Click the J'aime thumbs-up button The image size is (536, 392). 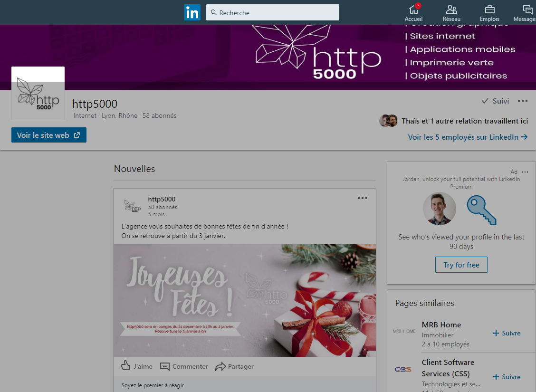(x=137, y=366)
